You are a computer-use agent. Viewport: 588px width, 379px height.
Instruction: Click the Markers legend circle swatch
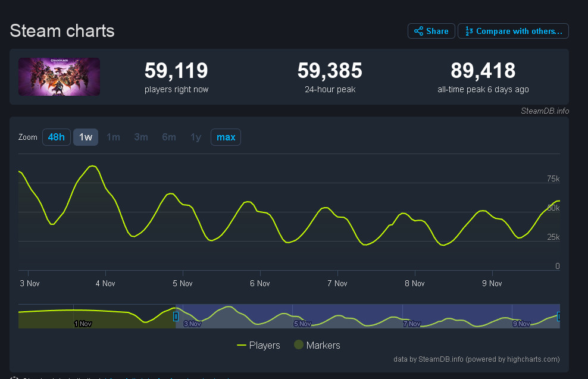(x=299, y=344)
